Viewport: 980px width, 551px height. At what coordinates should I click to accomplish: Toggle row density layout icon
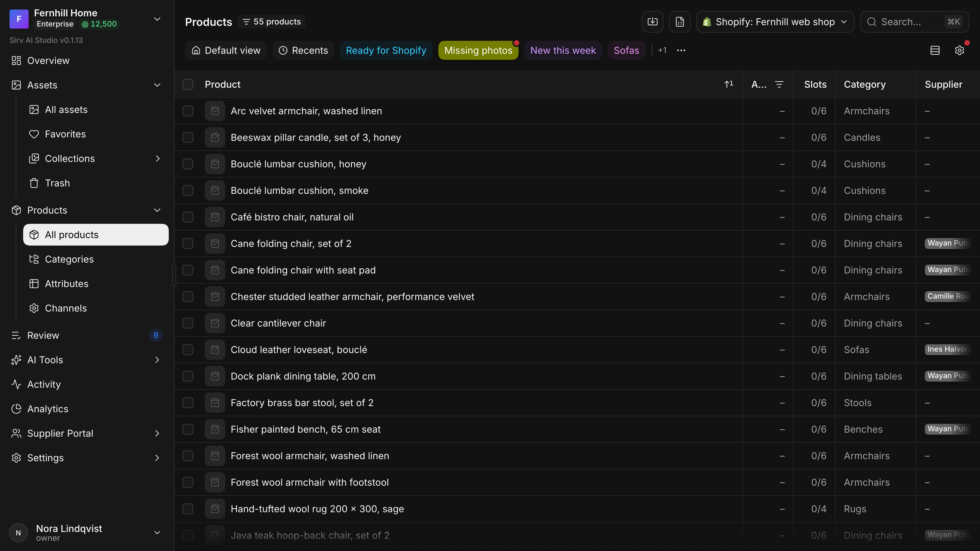[x=935, y=50]
